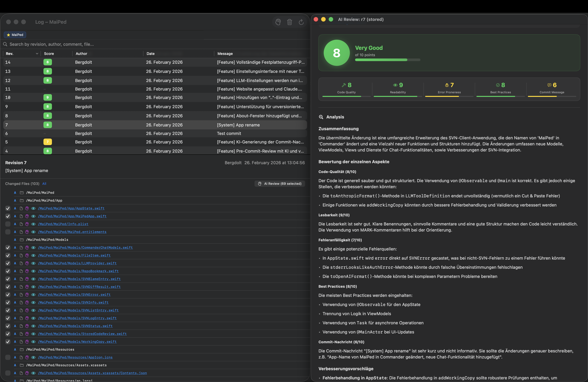Image resolution: width=588 pixels, height=382 pixels.
Task: Click the trash icon to delete the log
Action: click(x=290, y=22)
